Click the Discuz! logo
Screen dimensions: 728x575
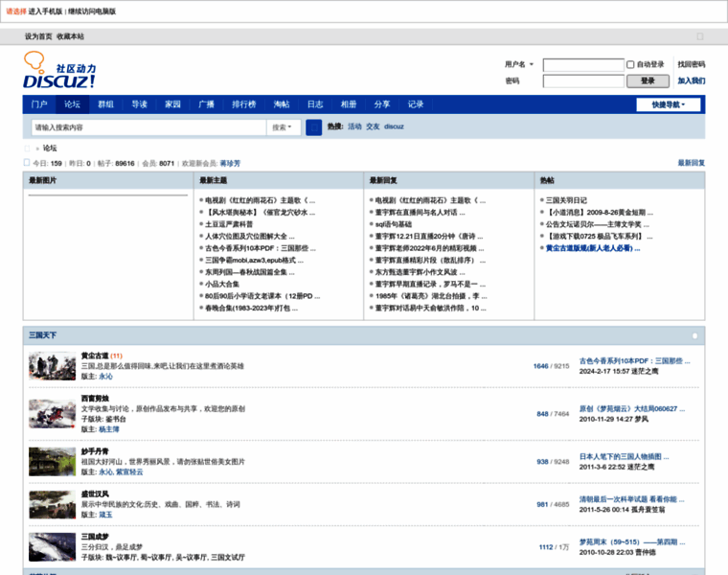pos(59,71)
